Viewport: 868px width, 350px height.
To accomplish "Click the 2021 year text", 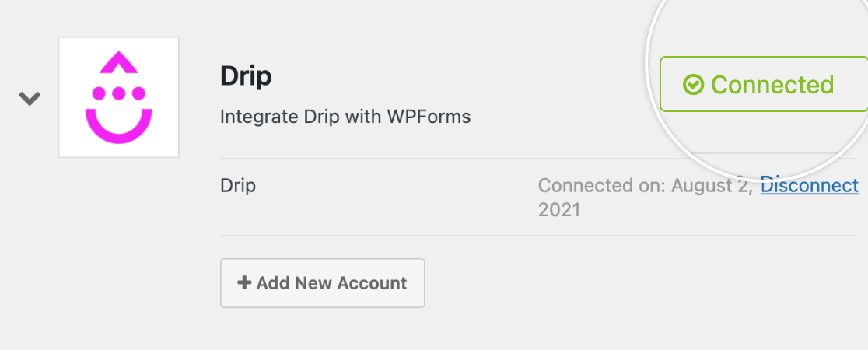I will click(559, 210).
